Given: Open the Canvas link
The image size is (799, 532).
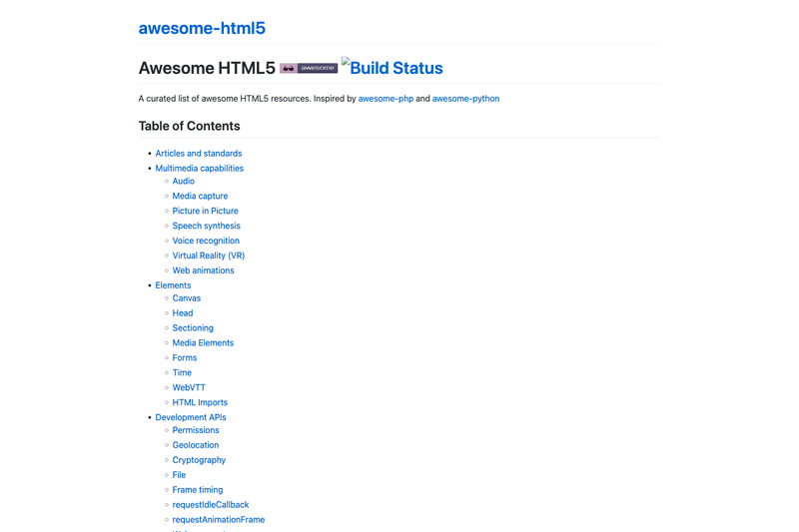Looking at the screenshot, I should tap(187, 298).
